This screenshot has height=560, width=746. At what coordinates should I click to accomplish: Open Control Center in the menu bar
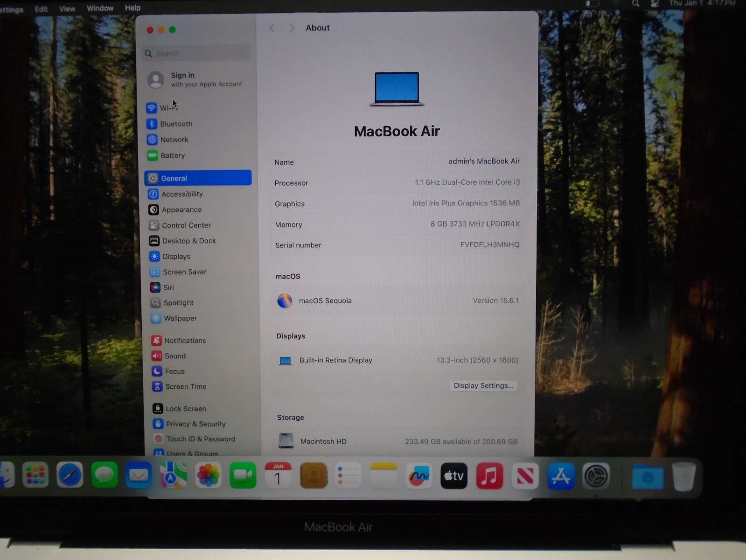tap(655, 4)
